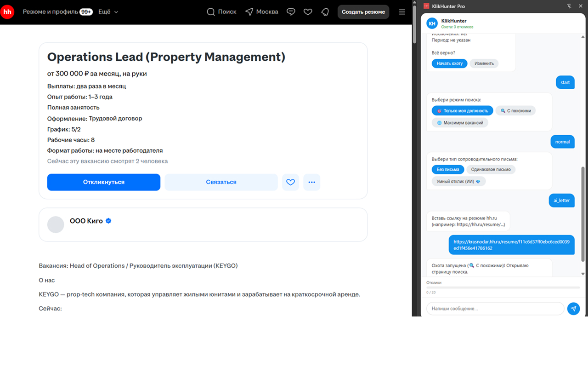Click the Отклики progress bar
Viewport: 588px width, 368px height.
pos(503,287)
